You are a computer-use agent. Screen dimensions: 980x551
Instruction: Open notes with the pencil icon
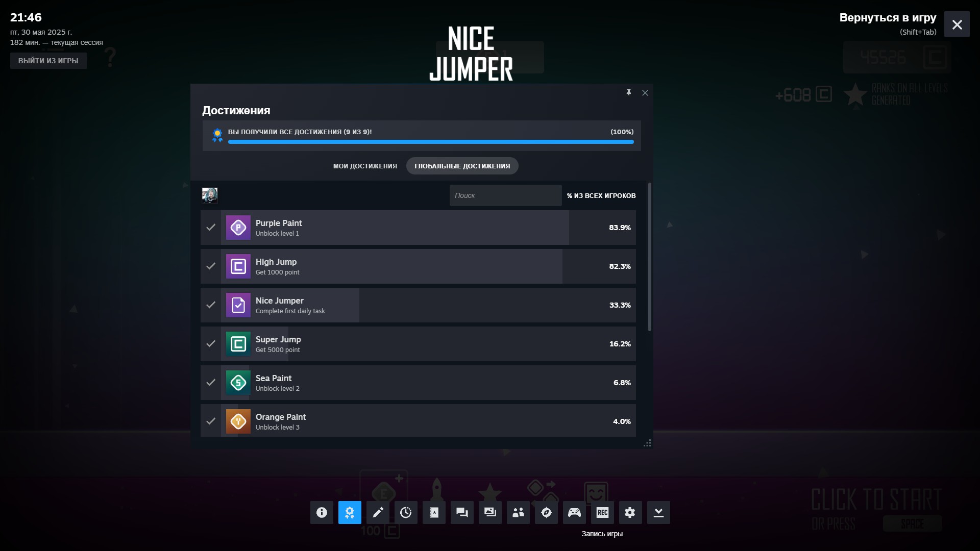[378, 512]
